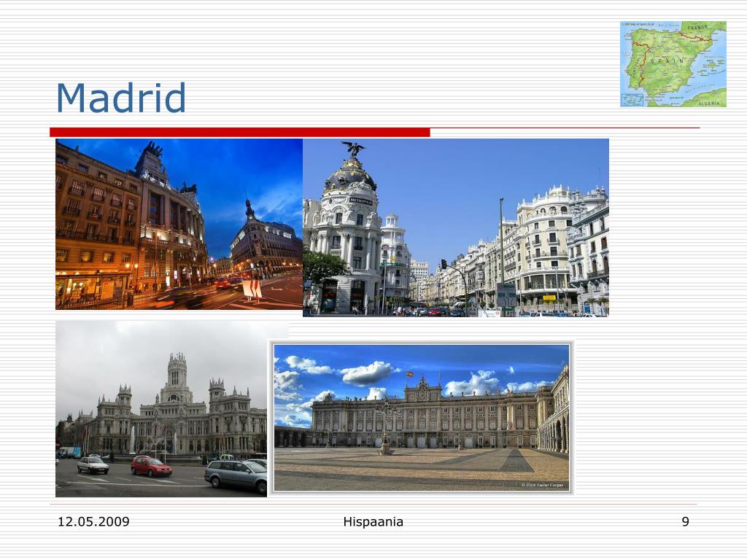Click the footer text Hispaania
The width and height of the screenshot is (747, 560).
[373, 522]
